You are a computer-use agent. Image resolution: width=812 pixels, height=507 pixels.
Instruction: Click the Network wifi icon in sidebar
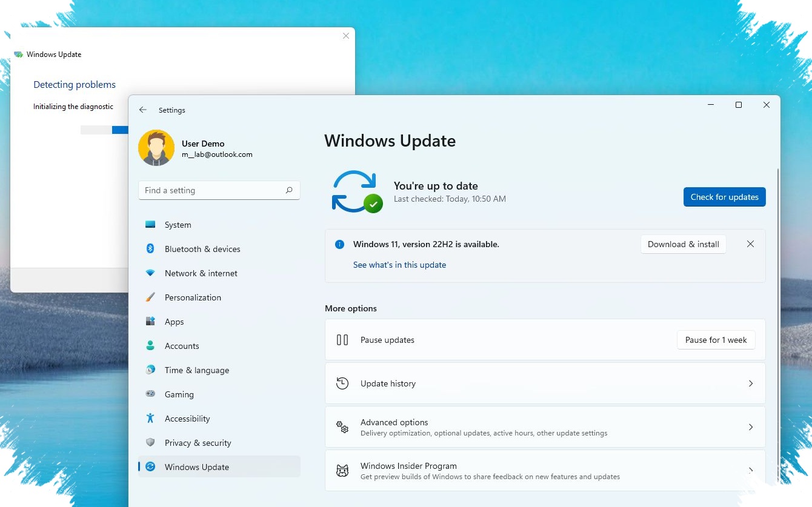(150, 273)
